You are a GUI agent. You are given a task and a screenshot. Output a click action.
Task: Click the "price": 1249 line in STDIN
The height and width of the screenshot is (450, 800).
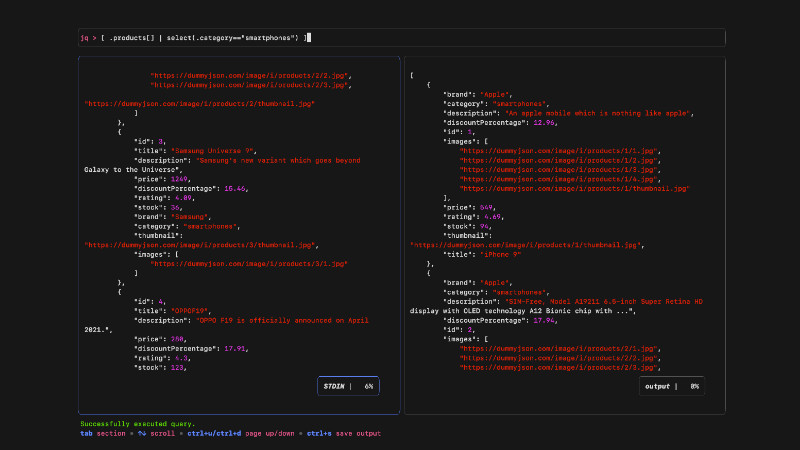162,179
